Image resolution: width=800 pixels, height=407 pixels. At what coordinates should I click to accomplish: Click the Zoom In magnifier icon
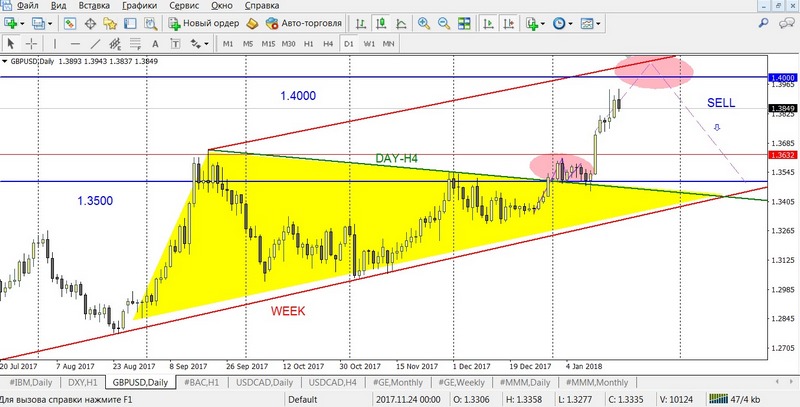tap(423, 23)
